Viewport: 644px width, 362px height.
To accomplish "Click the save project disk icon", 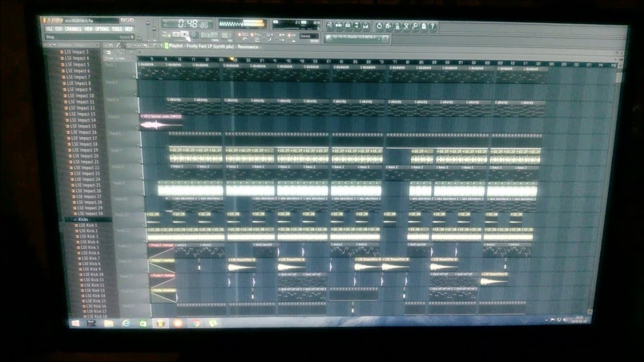I will pyautogui.click(x=388, y=26).
